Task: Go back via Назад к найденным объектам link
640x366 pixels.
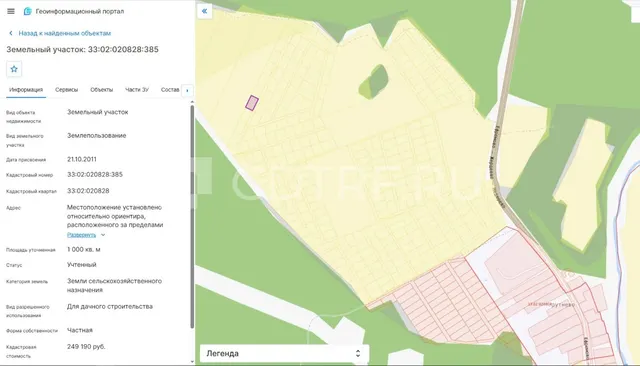Action: click(x=64, y=33)
